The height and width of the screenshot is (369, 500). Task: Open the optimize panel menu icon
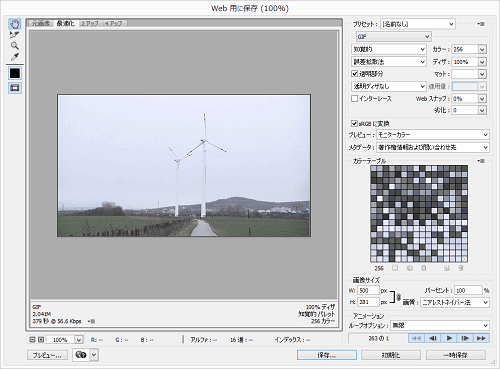pyautogui.click(x=481, y=24)
